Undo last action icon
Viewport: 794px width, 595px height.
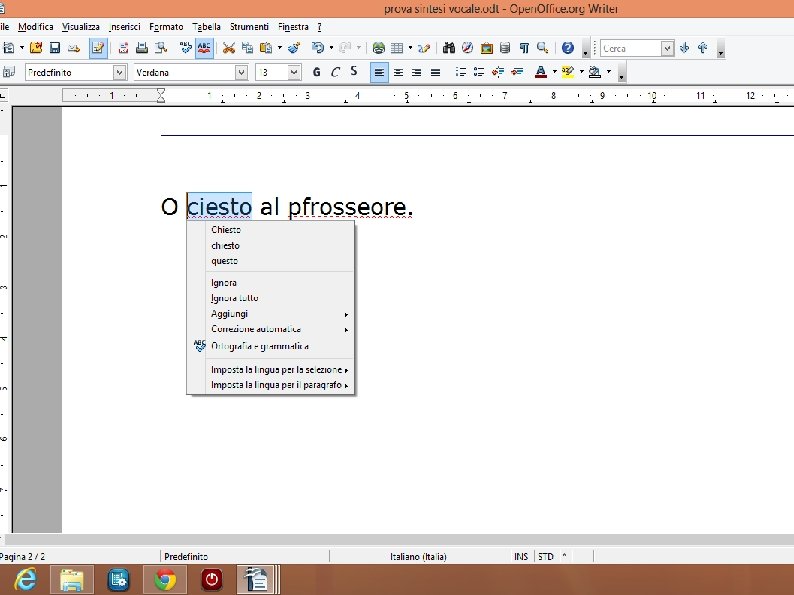pyautogui.click(x=317, y=48)
